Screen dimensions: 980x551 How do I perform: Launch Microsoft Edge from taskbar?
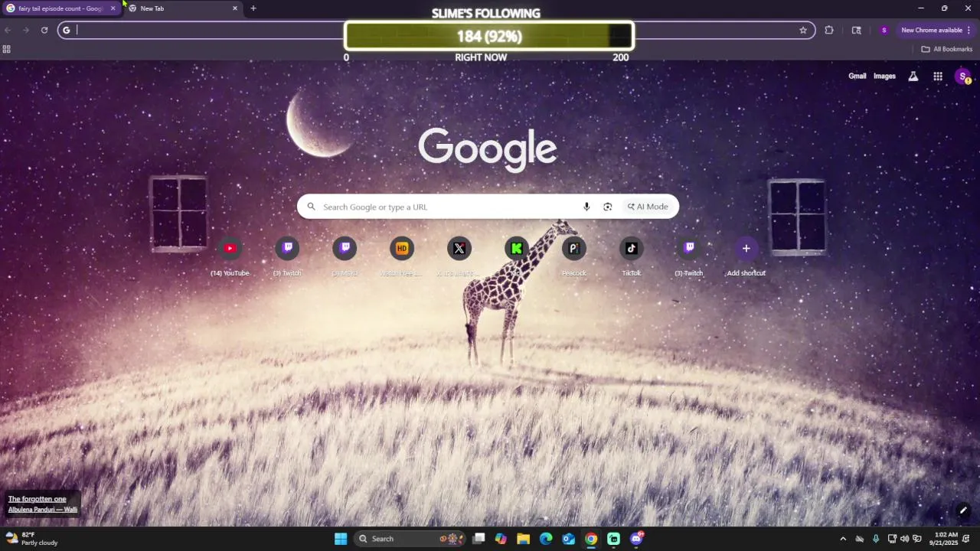click(546, 539)
